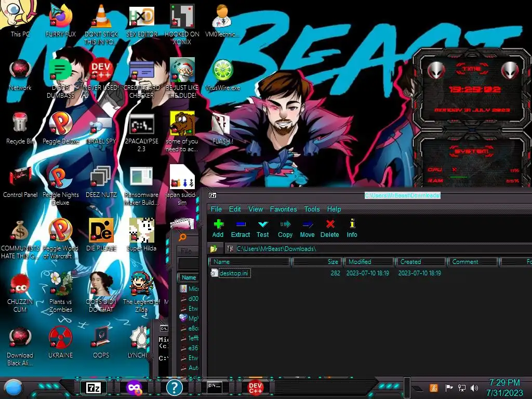Sort by the Comment column header
Screen dimensions: 532x399
click(x=473, y=262)
